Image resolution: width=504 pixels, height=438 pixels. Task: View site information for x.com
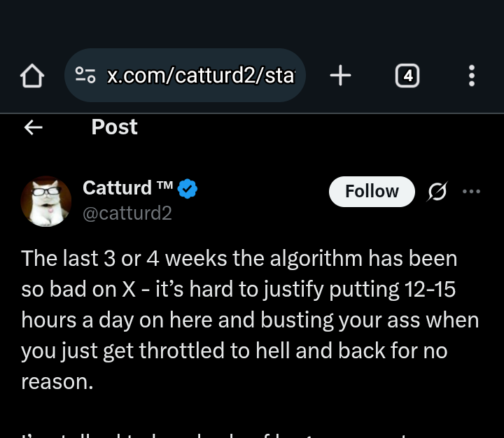(x=85, y=75)
